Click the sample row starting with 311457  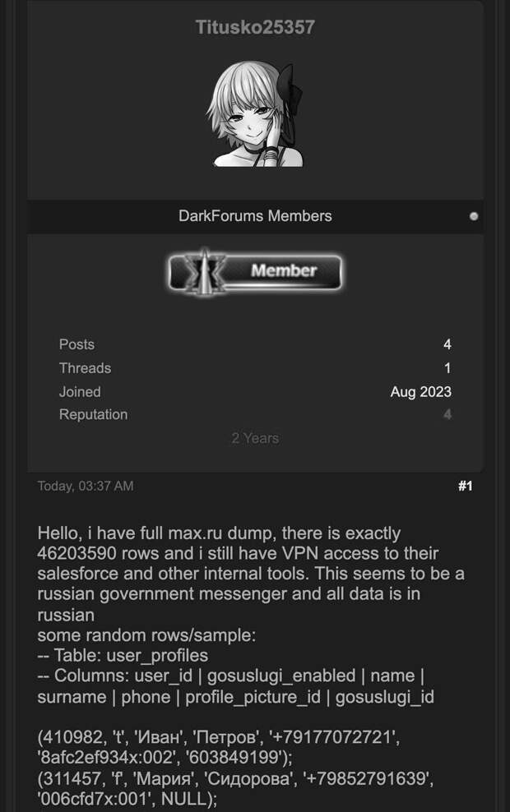(x=222, y=779)
